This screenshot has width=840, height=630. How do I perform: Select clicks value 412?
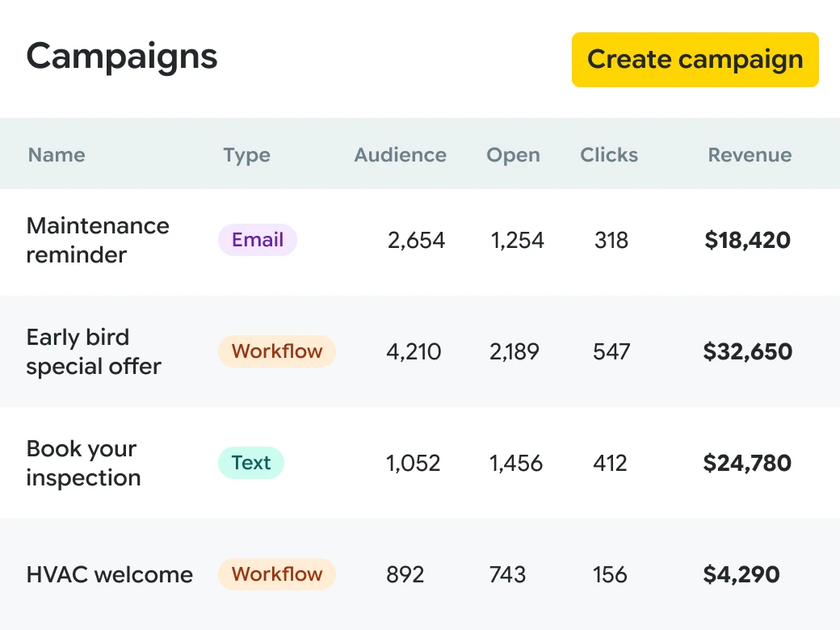click(610, 463)
